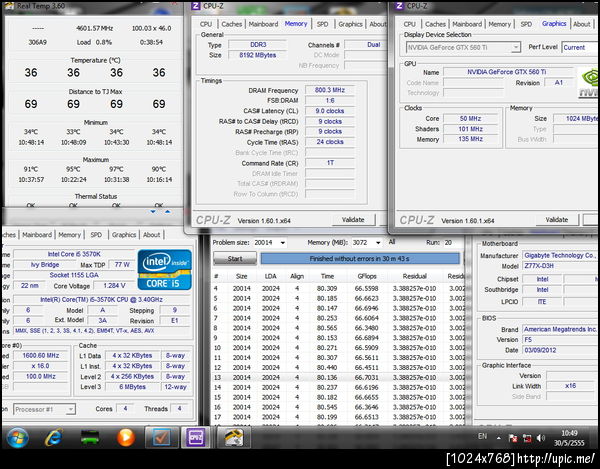The height and width of the screenshot is (469, 600).
Task: Open Memory tab in CPU-Z Graphics window
Action: [500, 24]
